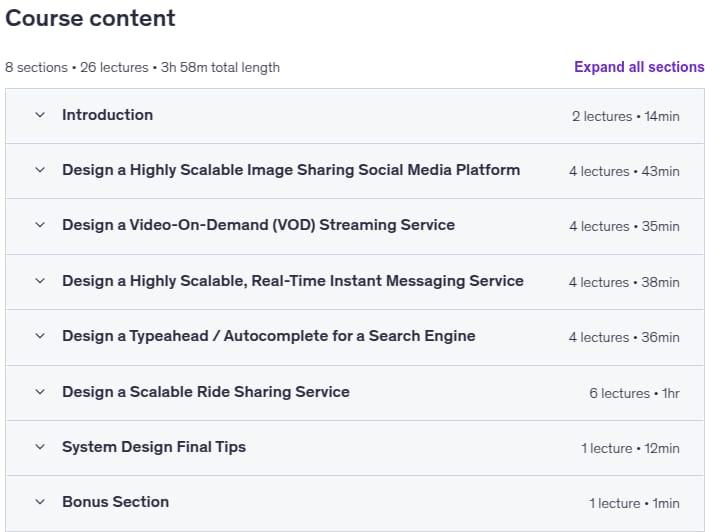Select Real-Time Instant Messaging Service title
The width and height of the screenshot is (705, 532).
pyautogui.click(x=293, y=281)
